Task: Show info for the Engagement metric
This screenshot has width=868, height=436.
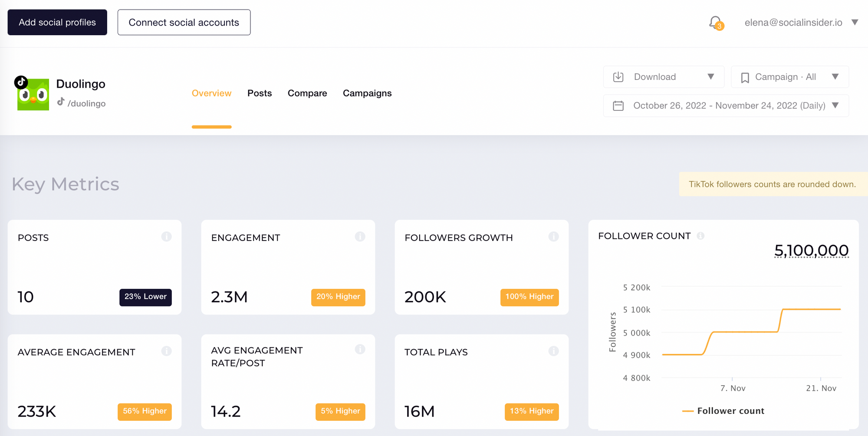Action: [360, 237]
